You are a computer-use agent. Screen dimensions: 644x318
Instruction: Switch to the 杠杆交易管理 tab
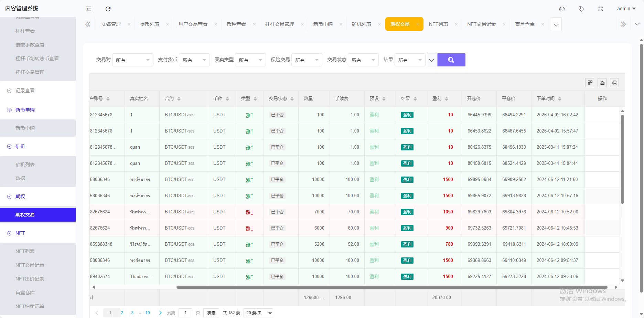coord(280,24)
